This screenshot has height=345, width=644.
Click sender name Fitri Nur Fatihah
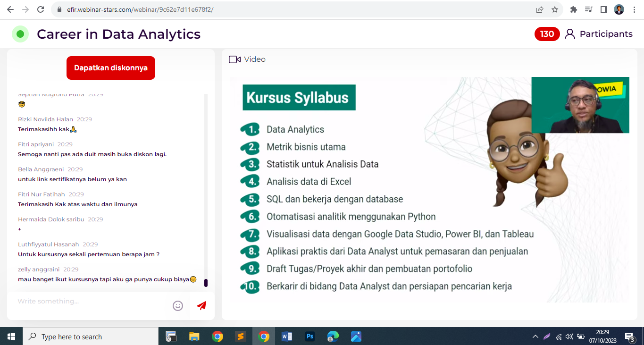42,194
